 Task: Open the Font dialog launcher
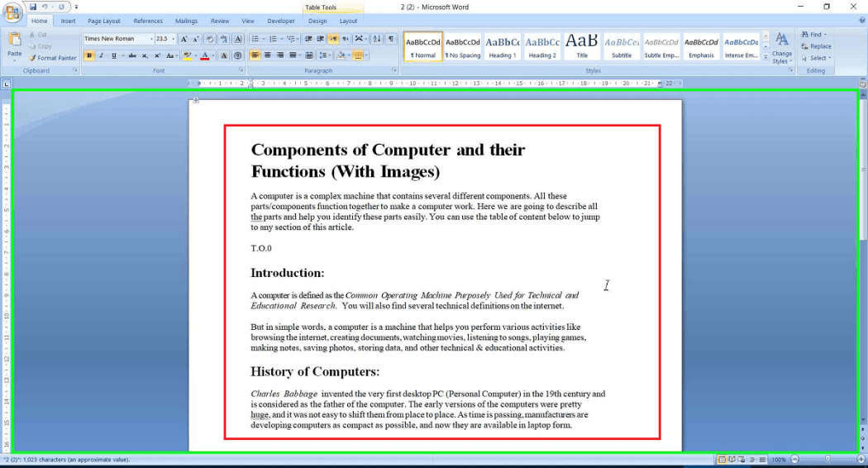pos(241,70)
